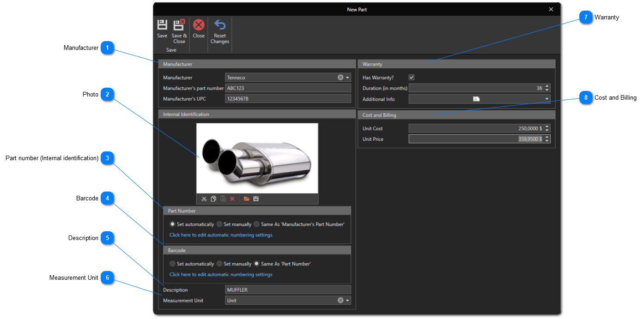Image resolution: width=644 pixels, height=319 pixels.
Task: Click the Description text field
Action: pyautogui.click(x=287, y=290)
